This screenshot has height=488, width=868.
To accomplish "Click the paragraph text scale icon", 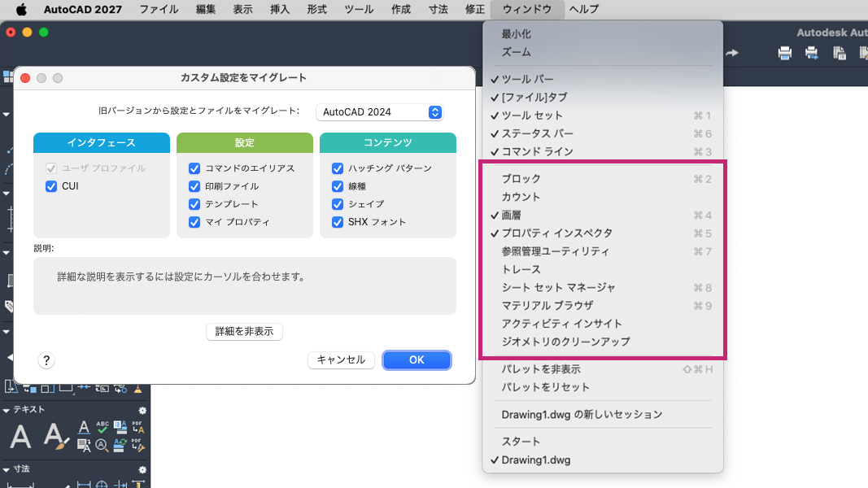I will [84, 445].
